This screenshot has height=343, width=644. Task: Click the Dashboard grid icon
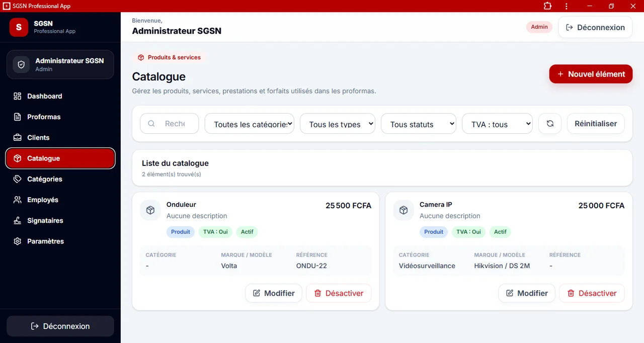18,96
